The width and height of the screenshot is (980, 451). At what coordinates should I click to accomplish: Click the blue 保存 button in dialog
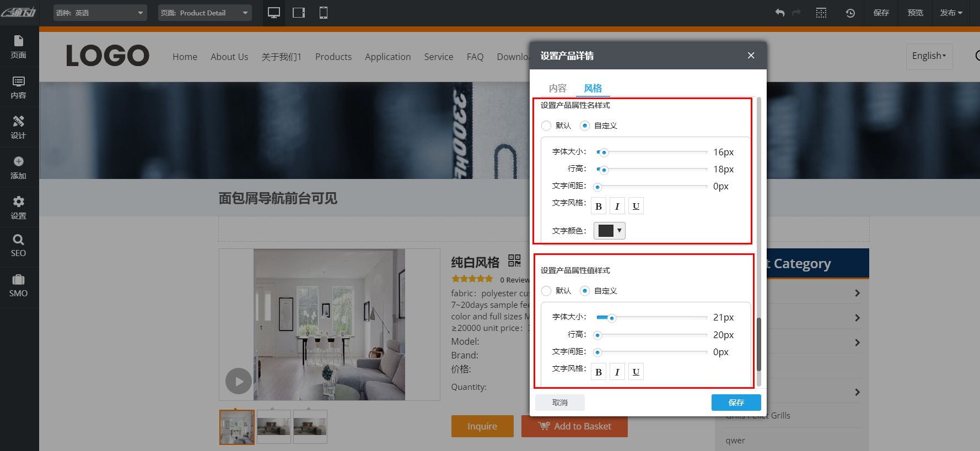[736, 403]
